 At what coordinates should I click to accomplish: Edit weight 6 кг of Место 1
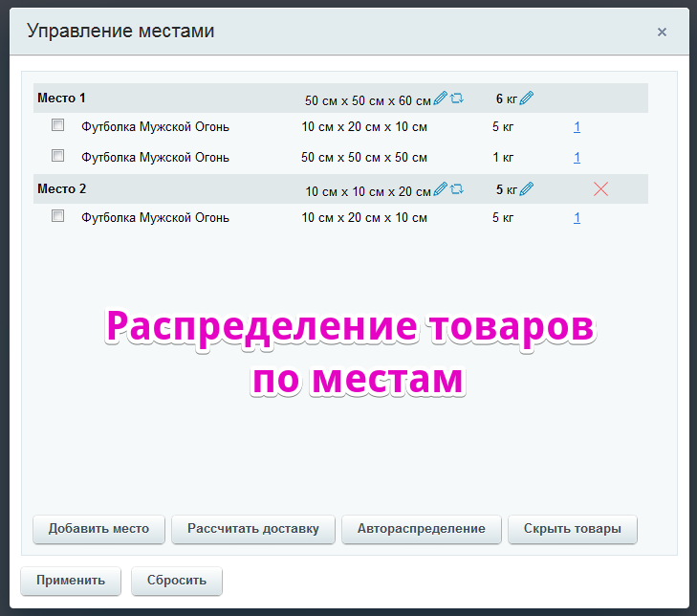[526, 98]
